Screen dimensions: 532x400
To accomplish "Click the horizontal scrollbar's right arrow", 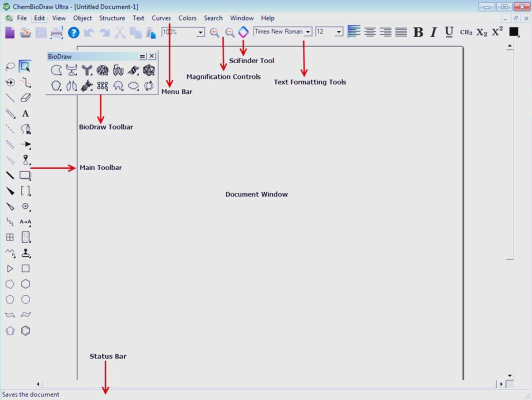I will 501,383.
